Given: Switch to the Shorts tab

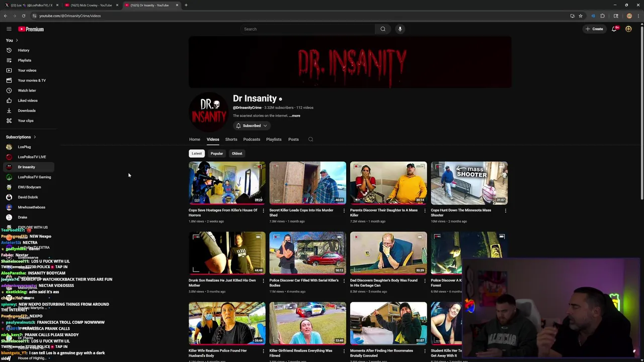Looking at the screenshot, I should (231, 139).
